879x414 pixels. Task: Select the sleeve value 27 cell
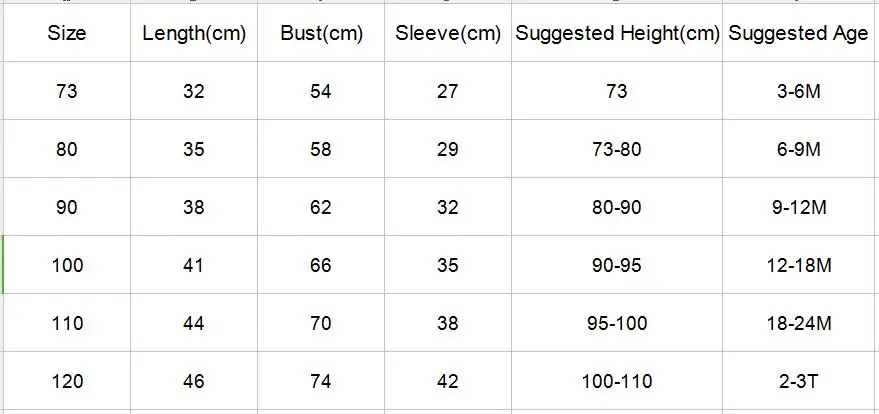[448, 91]
